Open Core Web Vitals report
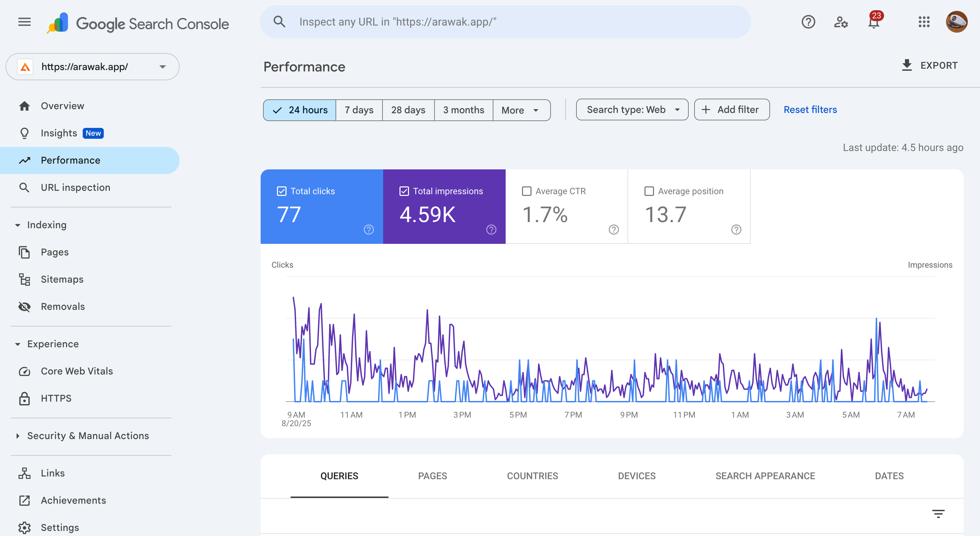Viewport: 980px width, 536px height. [77, 371]
